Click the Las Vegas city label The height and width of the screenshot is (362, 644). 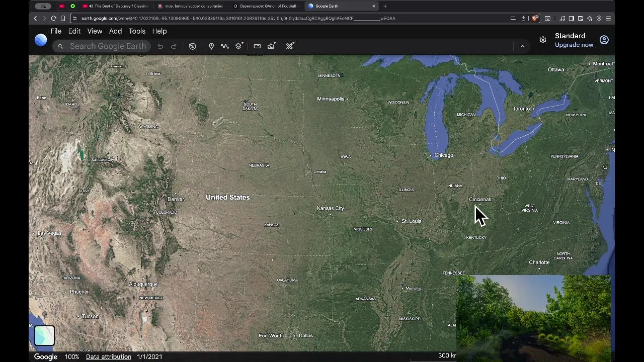click(x=49, y=233)
